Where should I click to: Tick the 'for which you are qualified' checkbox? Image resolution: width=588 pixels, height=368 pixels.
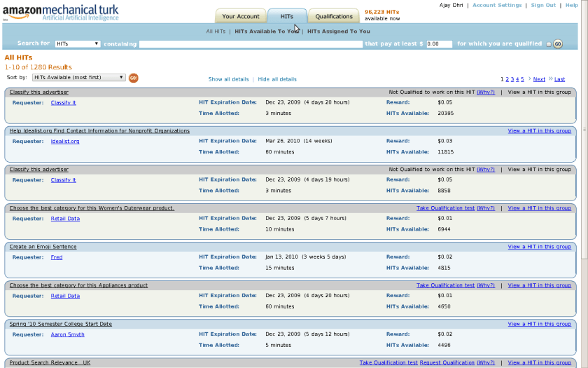tap(548, 44)
